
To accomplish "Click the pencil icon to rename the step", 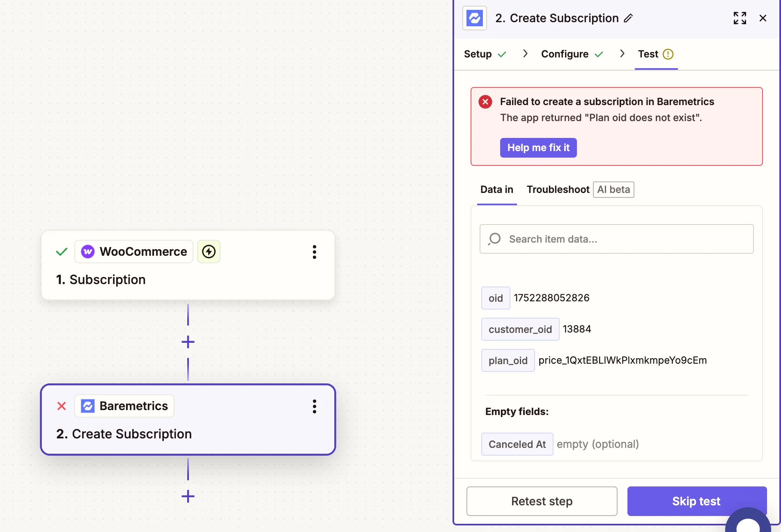I will pyautogui.click(x=628, y=18).
